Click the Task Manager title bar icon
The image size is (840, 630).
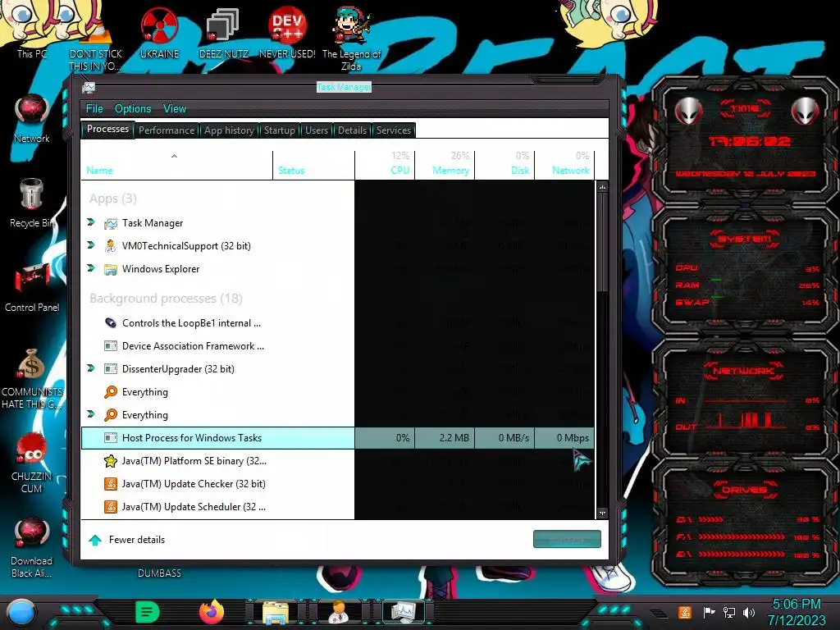[89, 87]
